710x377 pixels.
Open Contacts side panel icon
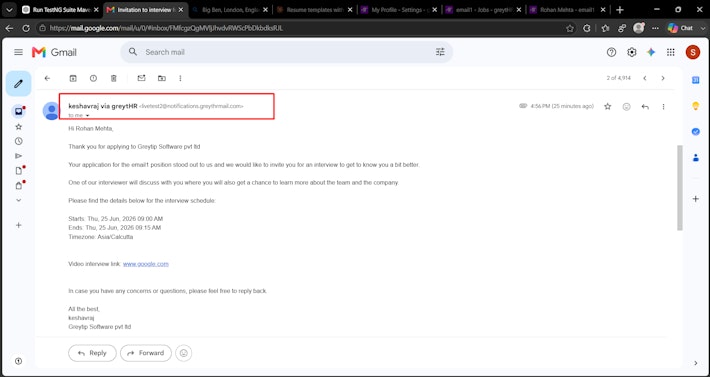tap(696, 158)
